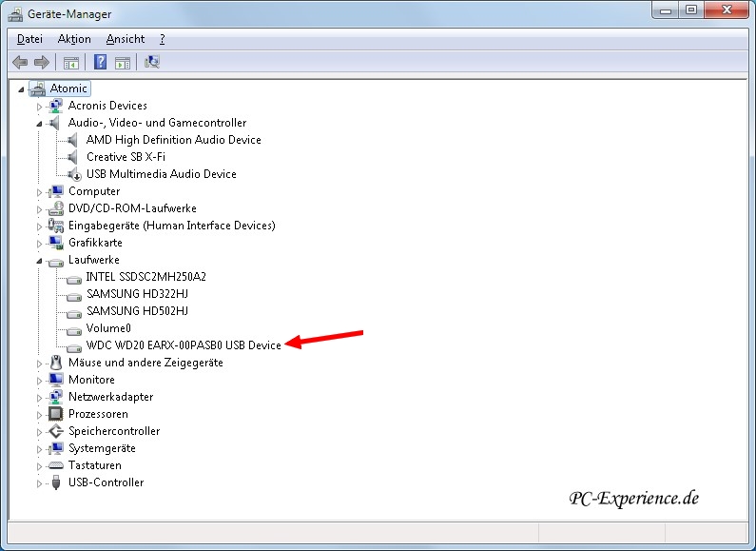The image size is (756, 551).
Task: Click the USB-Controller plug icon
Action: point(56,482)
